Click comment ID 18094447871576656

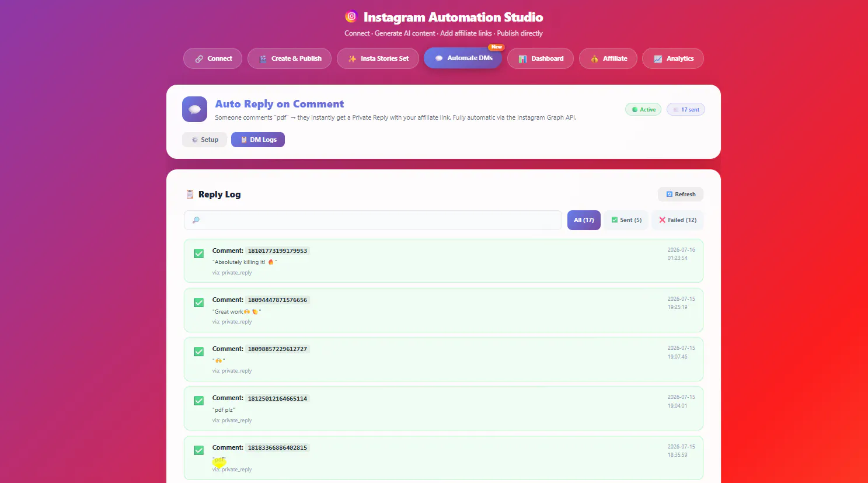pos(277,300)
